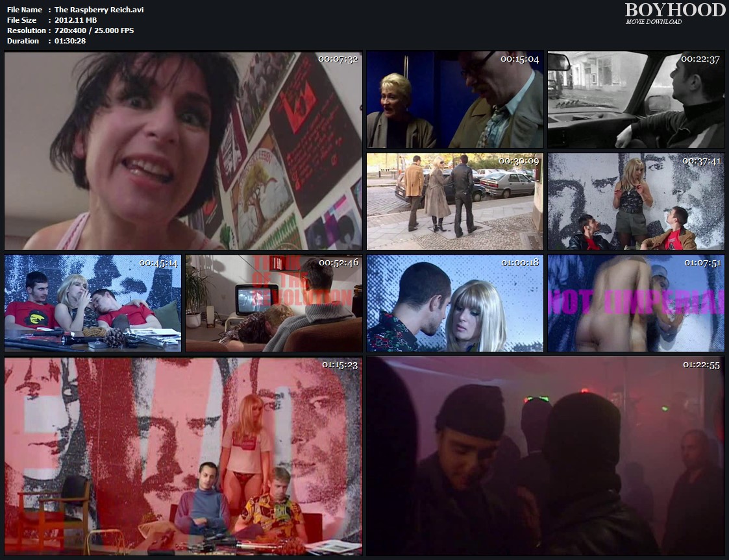The image size is (729, 560).
Task: Click the file size value "2012.11 MB"
Action: point(76,20)
